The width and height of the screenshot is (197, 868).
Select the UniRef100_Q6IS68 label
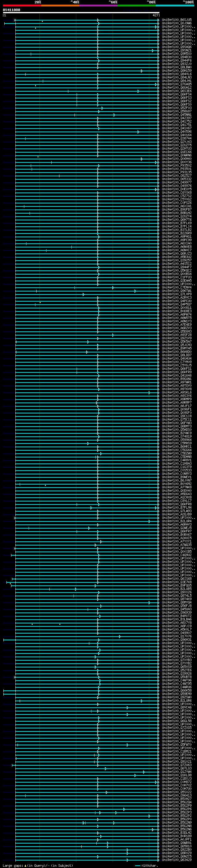[176, 579]
